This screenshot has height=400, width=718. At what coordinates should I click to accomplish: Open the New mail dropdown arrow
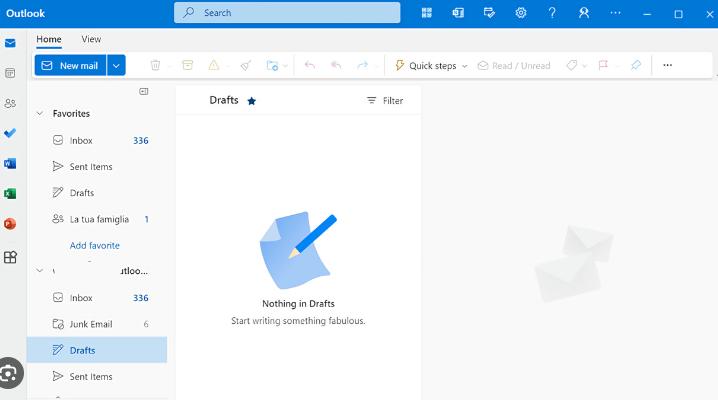tap(117, 65)
